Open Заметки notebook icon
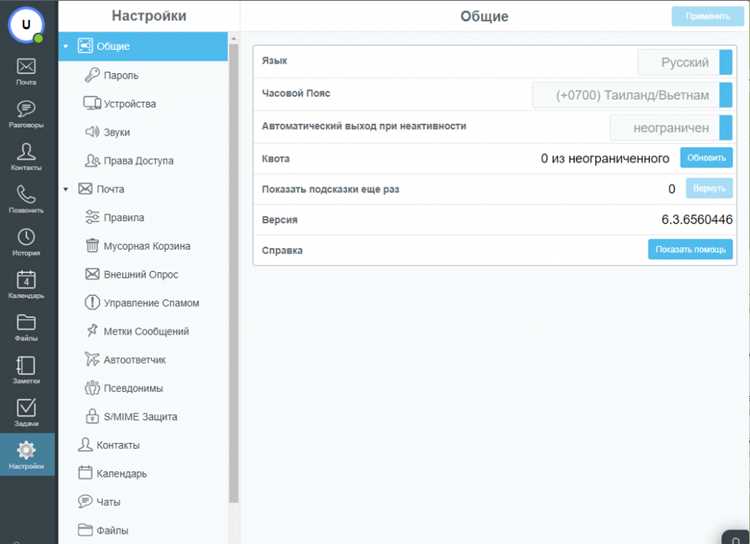Viewport: 750px width, 544px height. [x=26, y=365]
